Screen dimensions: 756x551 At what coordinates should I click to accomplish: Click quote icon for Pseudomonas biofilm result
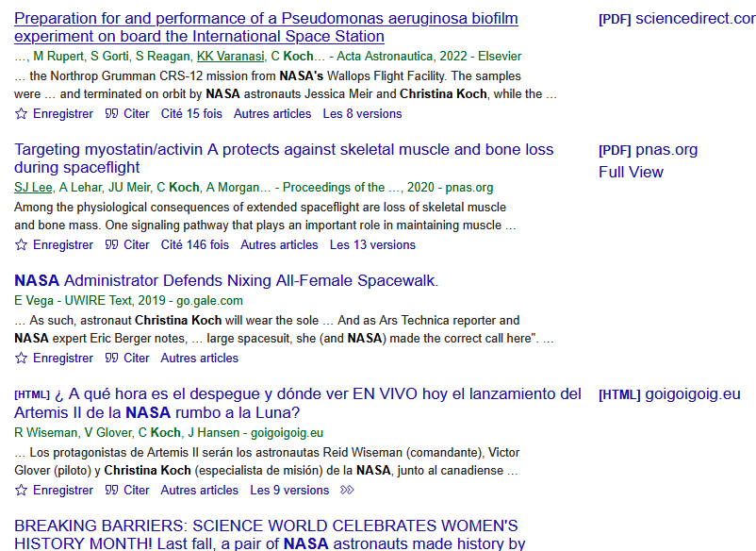111,114
